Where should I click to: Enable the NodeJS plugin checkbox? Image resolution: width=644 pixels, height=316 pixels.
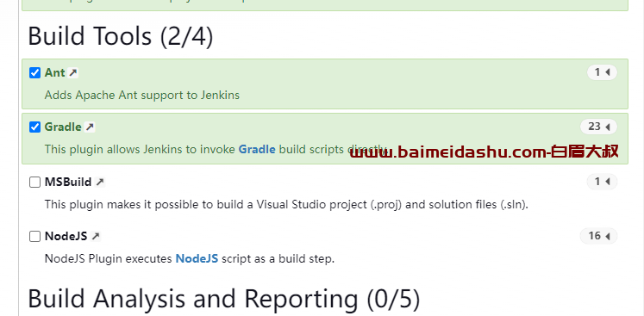pyautogui.click(x=34, y=237)
